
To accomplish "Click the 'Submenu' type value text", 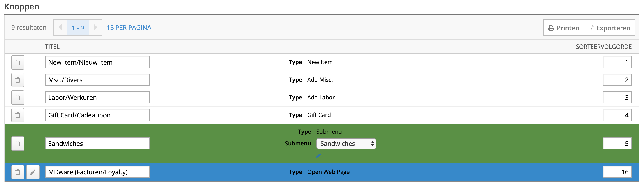I will click(x=329, y=131).
